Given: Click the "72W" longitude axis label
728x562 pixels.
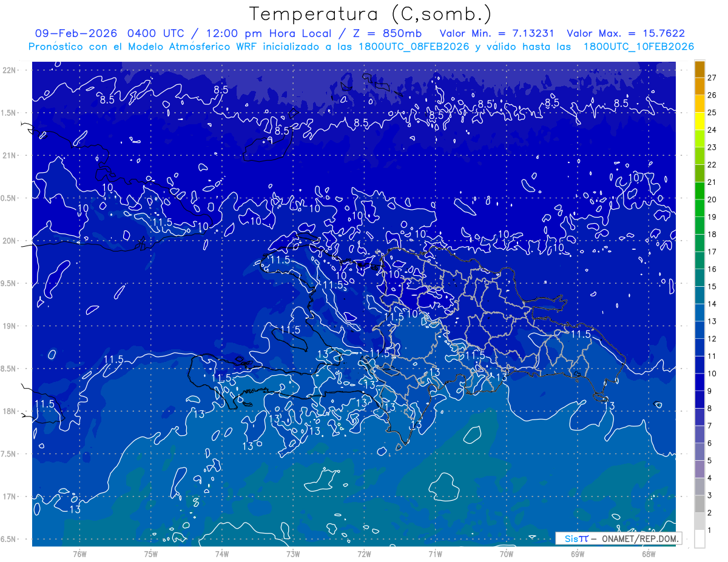Looking at the screenshot, I should (364, 554).
